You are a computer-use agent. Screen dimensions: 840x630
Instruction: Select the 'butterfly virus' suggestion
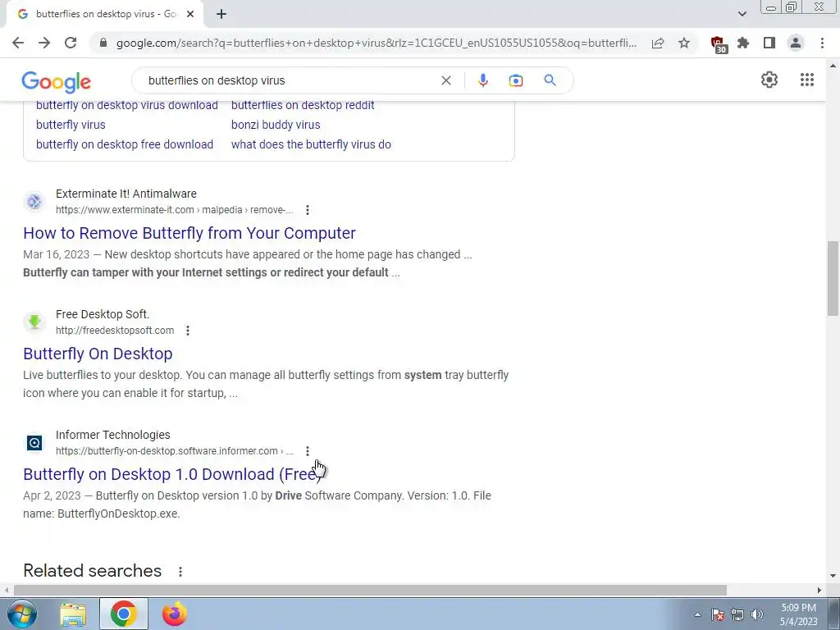pyautogui.click(x=71, y=125)
